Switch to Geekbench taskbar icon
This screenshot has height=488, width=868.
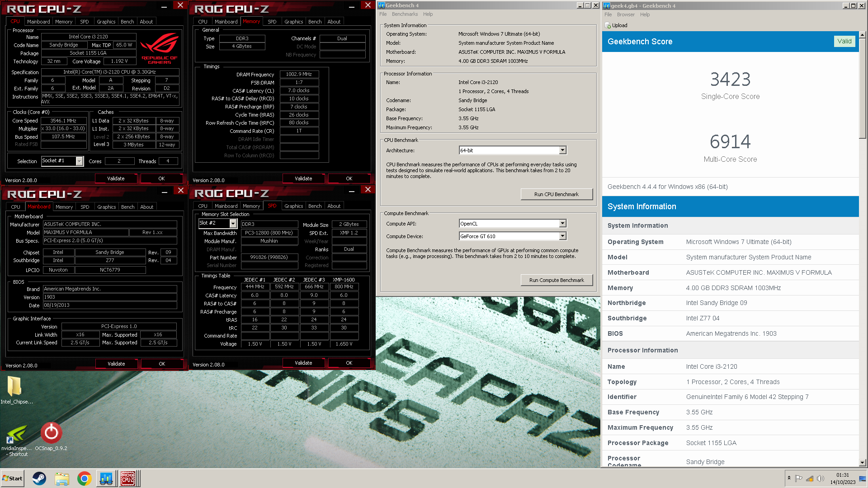106,478
